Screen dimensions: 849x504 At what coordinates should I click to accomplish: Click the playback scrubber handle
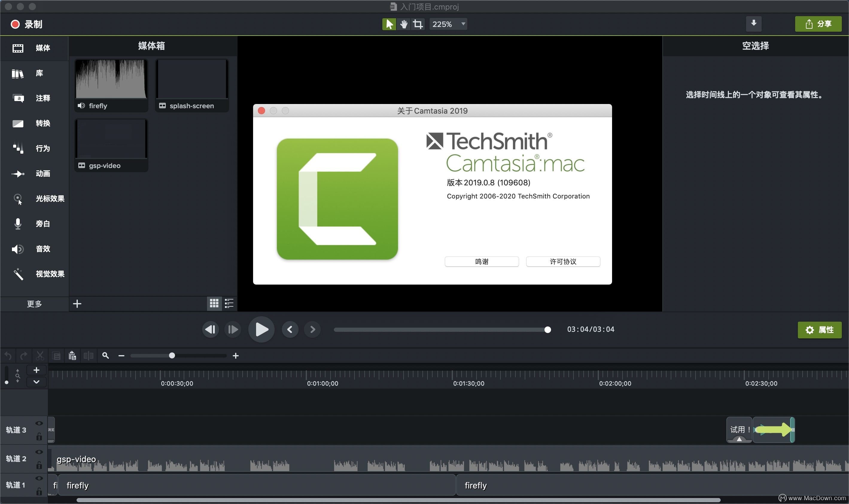(547, 330)
